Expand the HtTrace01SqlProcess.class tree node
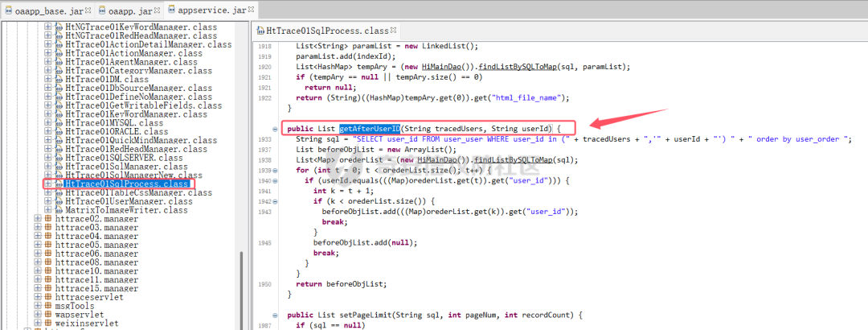The width and height of the screenshot is (868, 330). pos(47,184)
